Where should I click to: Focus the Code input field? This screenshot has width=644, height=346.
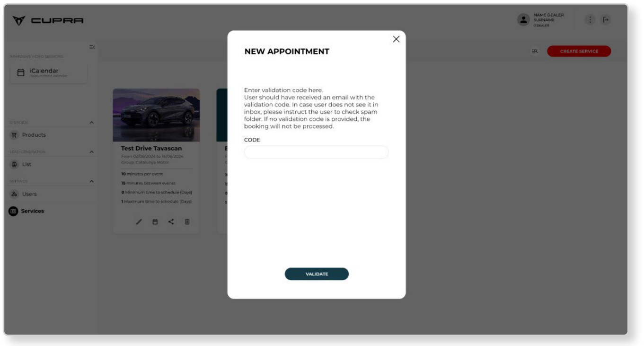coord(316,152)
